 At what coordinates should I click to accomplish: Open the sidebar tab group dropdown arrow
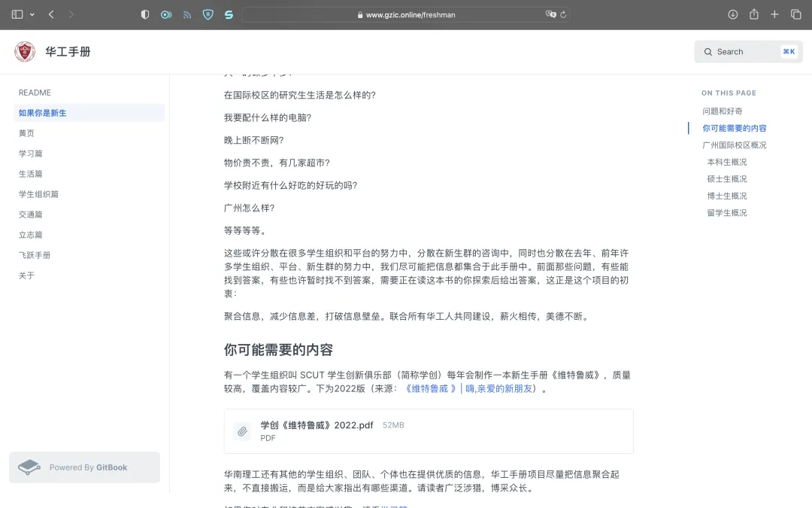(32, 15)
